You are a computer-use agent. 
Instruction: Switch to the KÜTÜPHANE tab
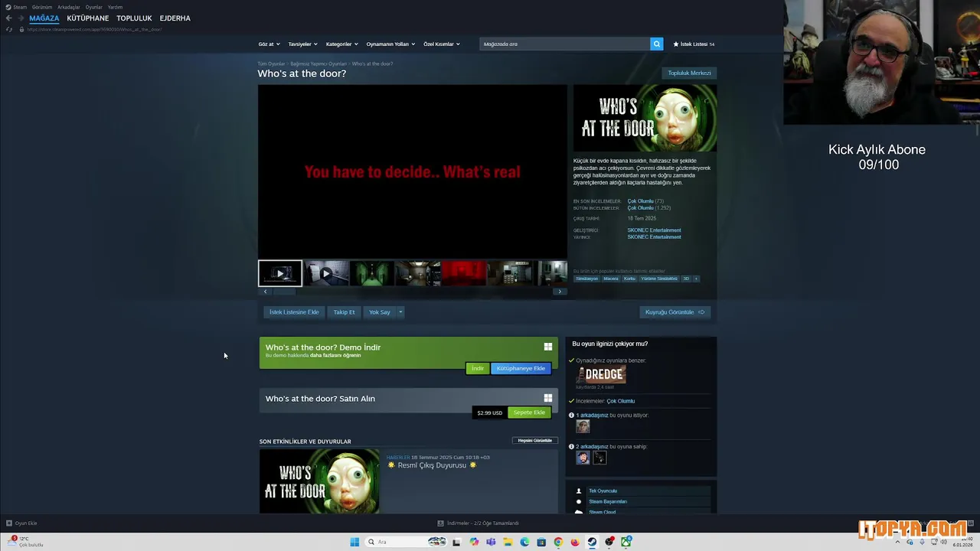pyautogui.click(x=88, y=18)
